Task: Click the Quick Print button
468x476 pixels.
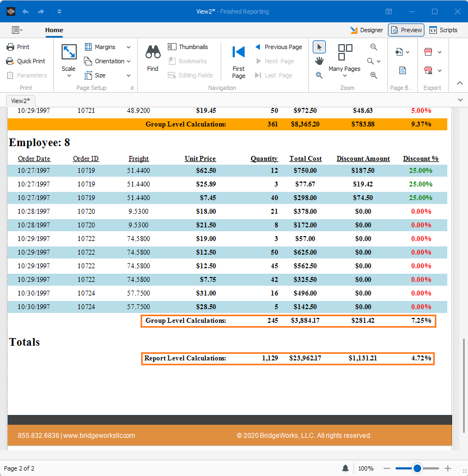Action: [26, 61]
